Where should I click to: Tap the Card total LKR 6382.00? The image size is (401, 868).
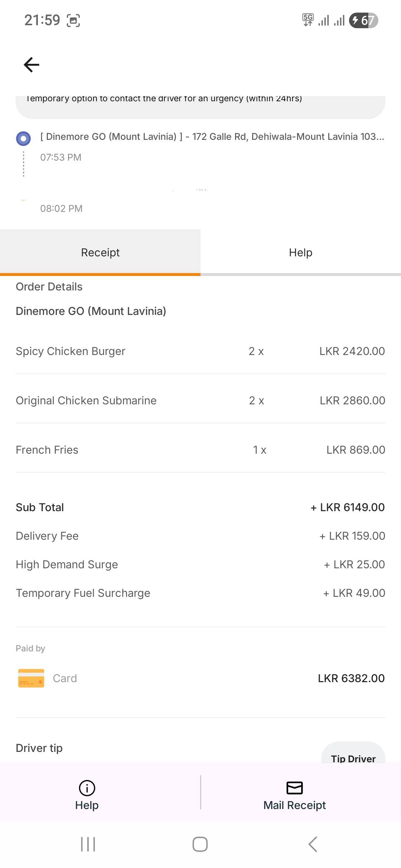(351, 678)
